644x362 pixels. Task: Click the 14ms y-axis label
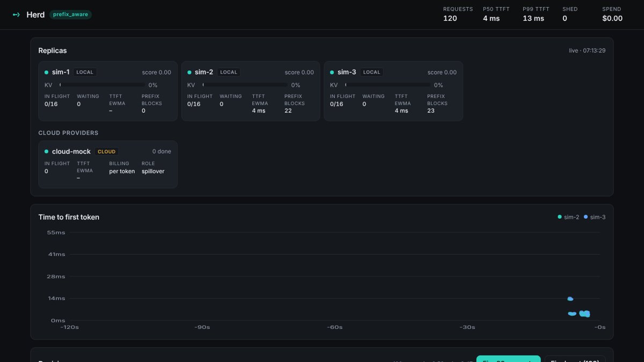pos(56,299)
